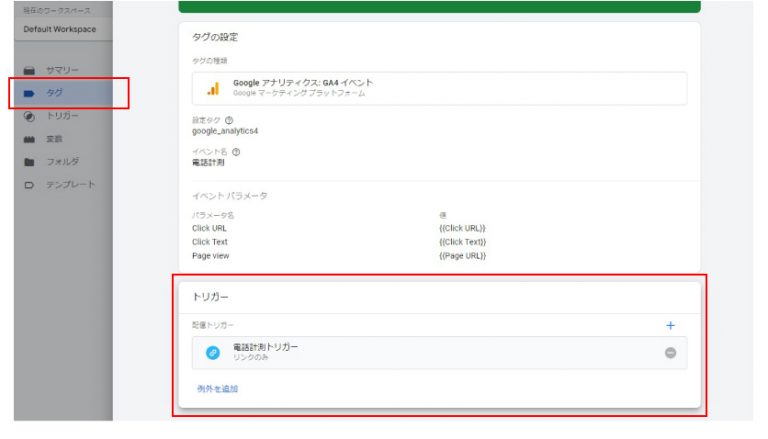Image resolution: width=768 pixels, height=439 pixels.
Task: Click google_analytics4 setting tag value
Action: [225, 131]
